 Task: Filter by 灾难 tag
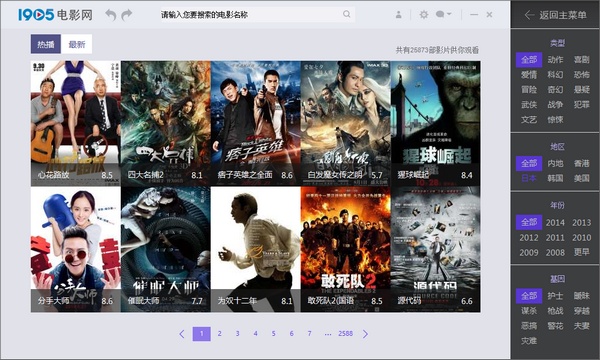[x=529, y=340]
